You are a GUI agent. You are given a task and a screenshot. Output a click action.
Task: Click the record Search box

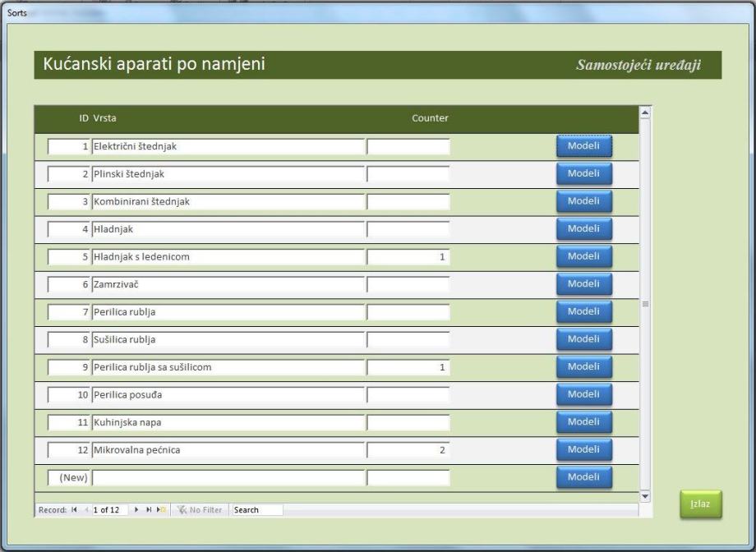click(257, 509)
